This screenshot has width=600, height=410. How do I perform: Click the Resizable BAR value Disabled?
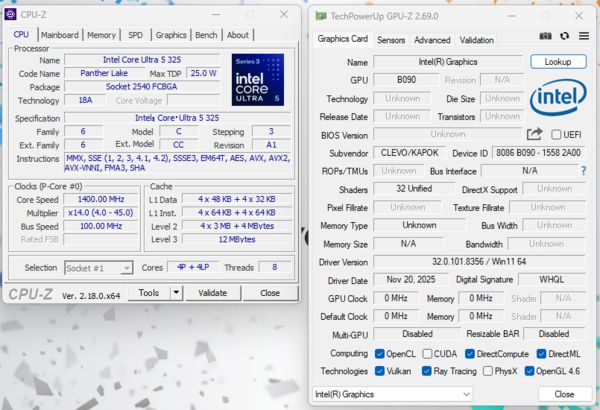pyautogui.click(x=554, y=334)
